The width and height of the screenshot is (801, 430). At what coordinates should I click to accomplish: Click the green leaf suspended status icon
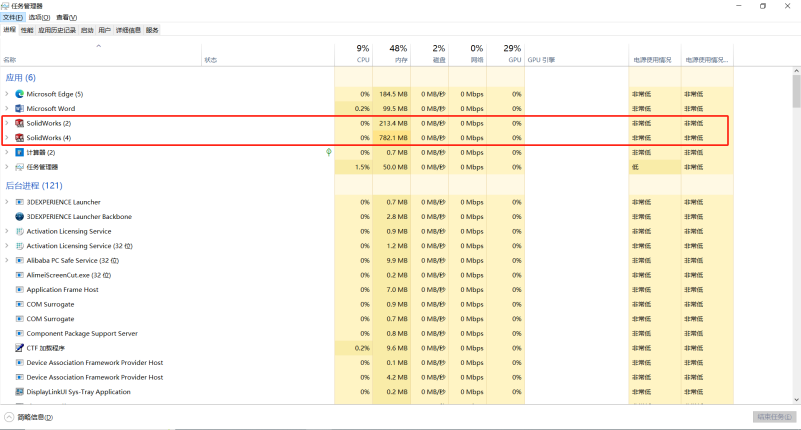[x=330, y=152]
